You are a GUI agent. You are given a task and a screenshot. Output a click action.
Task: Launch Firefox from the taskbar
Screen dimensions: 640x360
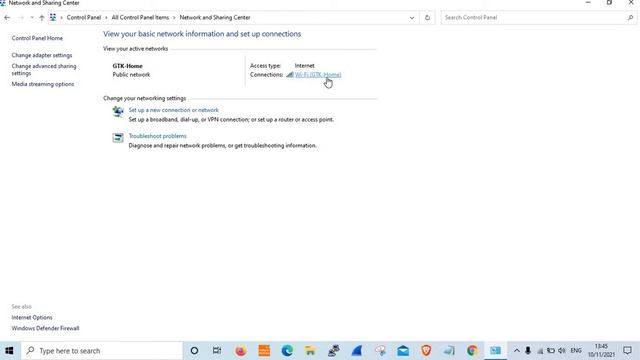tap(241, 351)
